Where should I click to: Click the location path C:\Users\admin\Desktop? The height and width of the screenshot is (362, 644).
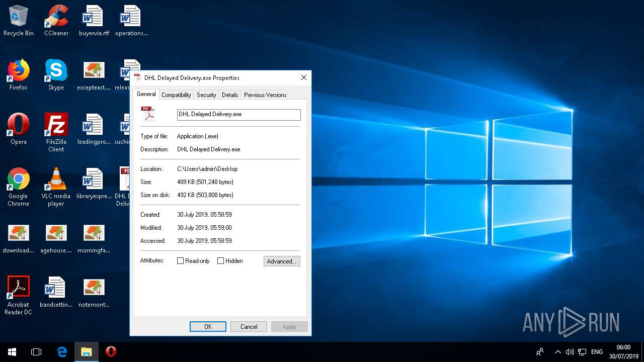click(x=207, y=169)
